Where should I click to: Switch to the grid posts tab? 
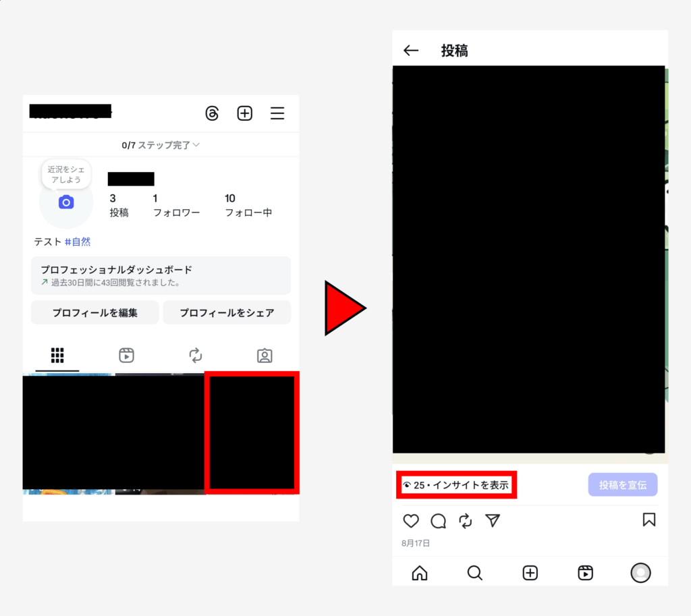pos(57,355)
